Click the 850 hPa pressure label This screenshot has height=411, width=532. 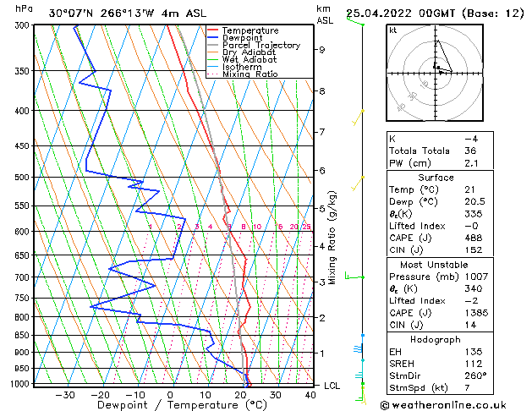[x=22, y=335]
